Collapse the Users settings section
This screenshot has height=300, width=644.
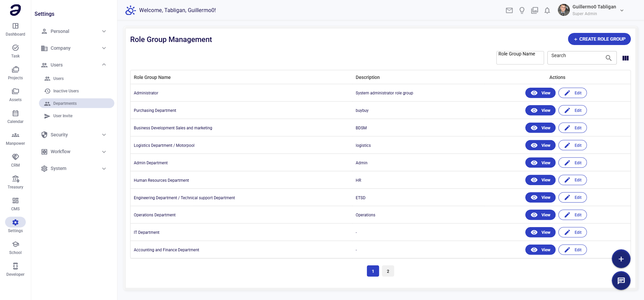(x=74, y=65)
